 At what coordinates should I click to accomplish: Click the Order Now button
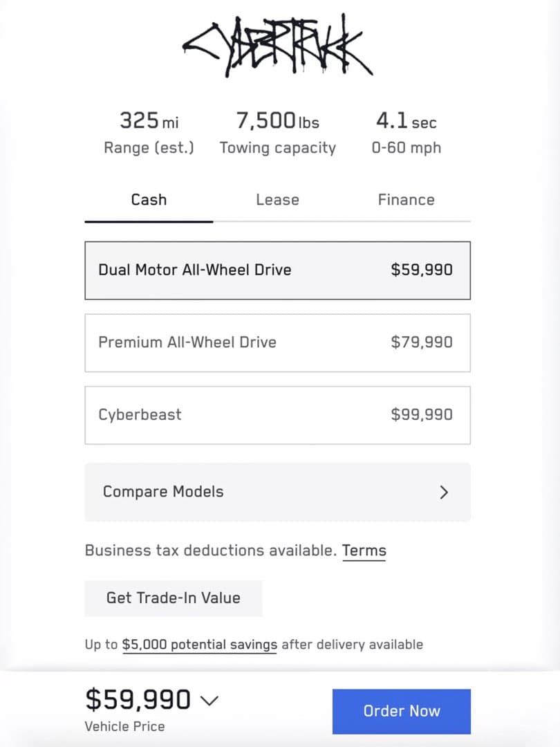pyautogui.click(x=402, y=711)
